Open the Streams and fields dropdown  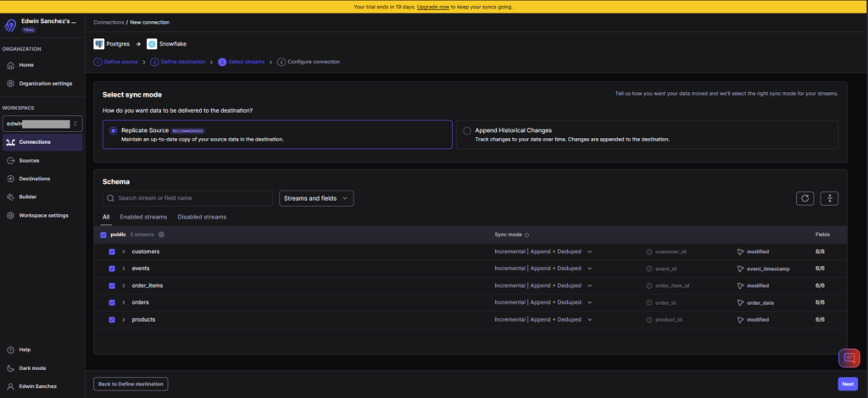coord(316,198)
